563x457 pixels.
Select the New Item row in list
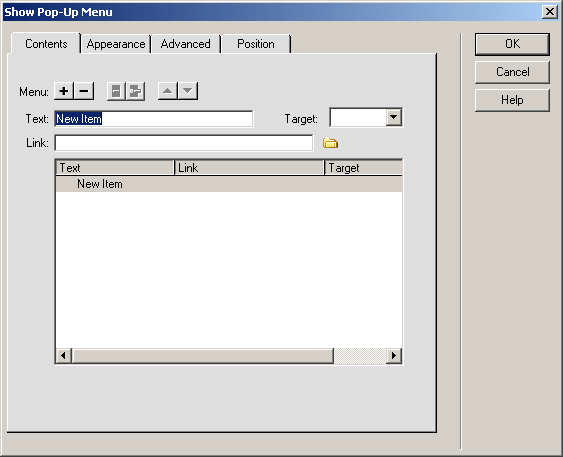tap(229, 184)
